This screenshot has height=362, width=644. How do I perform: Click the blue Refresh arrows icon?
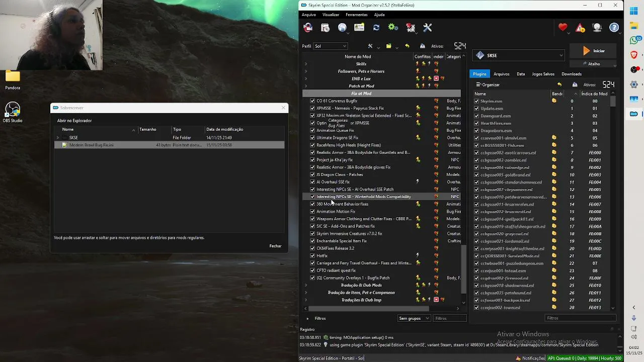pos(376,28)
